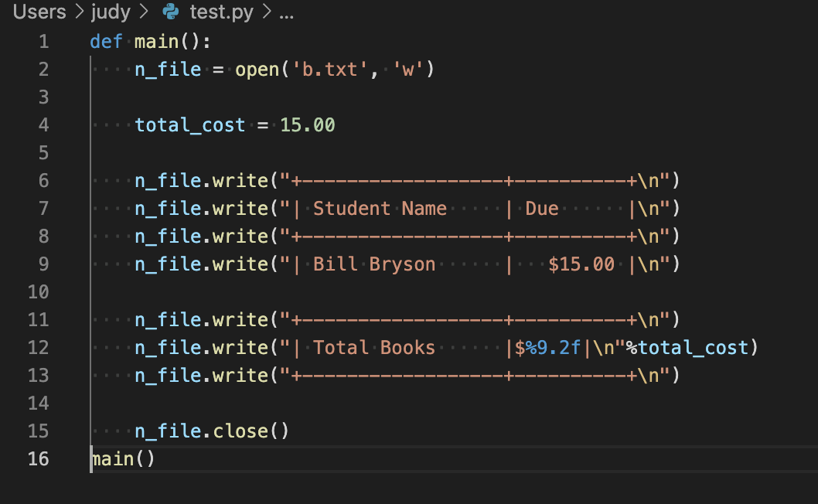The image size is (818, 504).
Task: Click the Python file icon in breadcrumb
Action: click(171, 12)
